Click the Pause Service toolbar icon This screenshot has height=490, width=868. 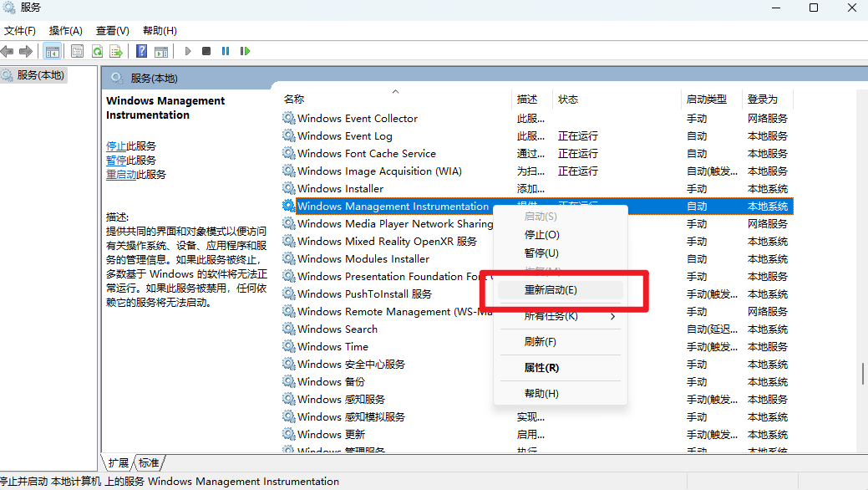click(x=226, y=51)
